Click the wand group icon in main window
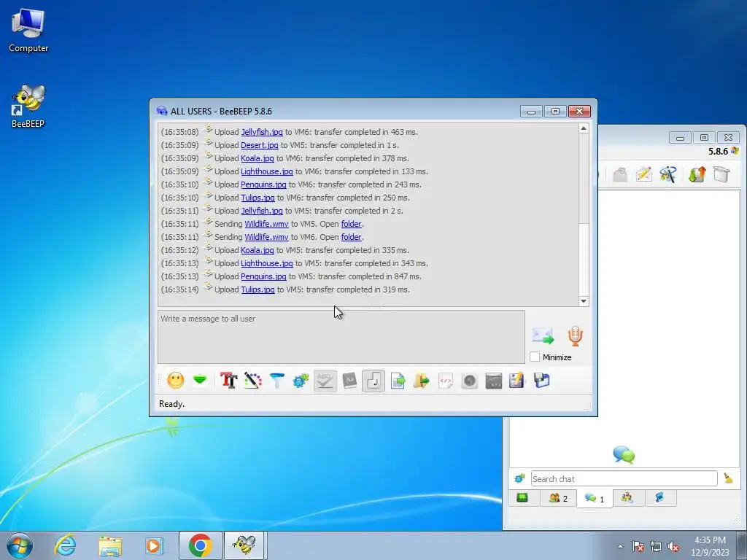This screenshot has width=747, height=560. [668, 174]
